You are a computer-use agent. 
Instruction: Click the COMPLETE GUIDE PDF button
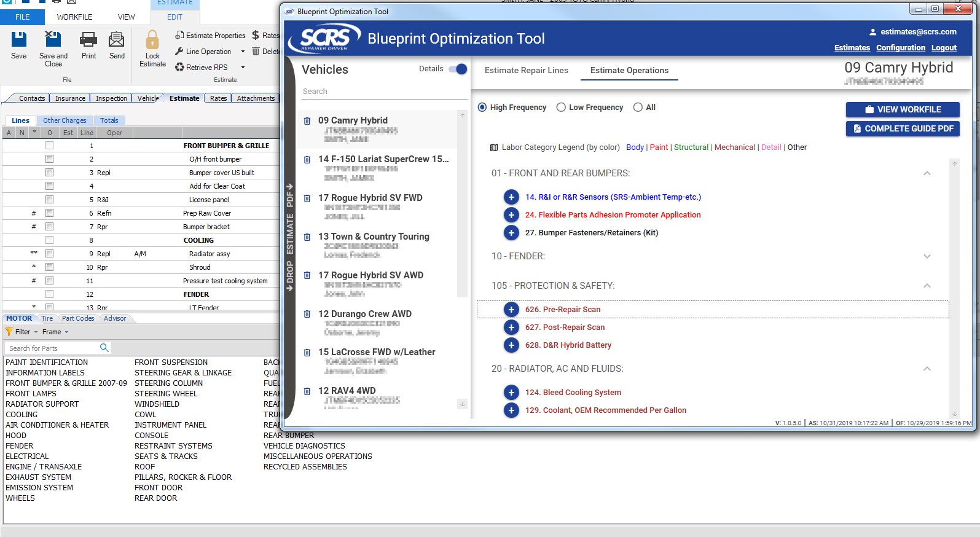coord(903,128)
